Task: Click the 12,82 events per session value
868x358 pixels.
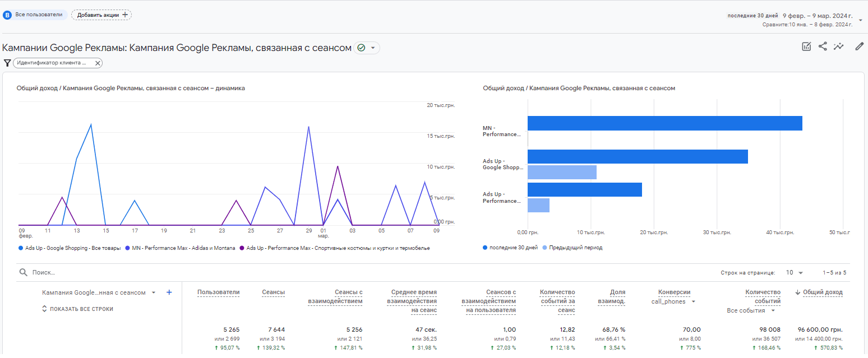Action: [x=567, y=329]
